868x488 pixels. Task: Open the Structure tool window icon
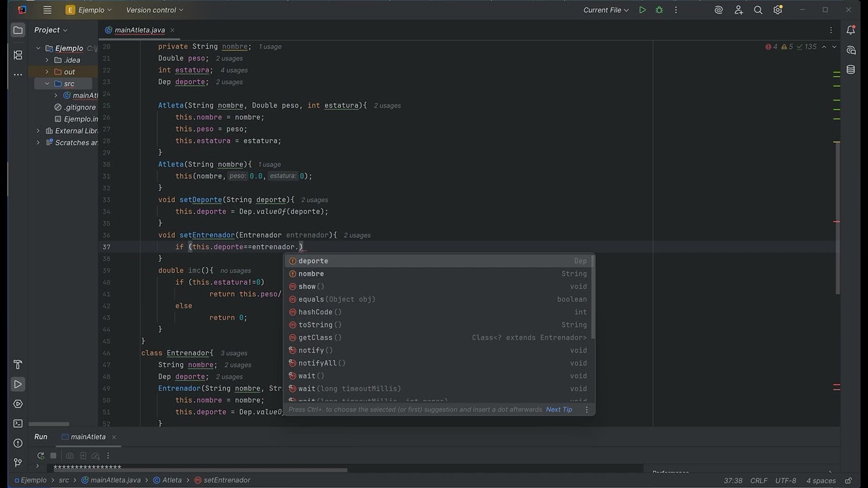(18, 55)
